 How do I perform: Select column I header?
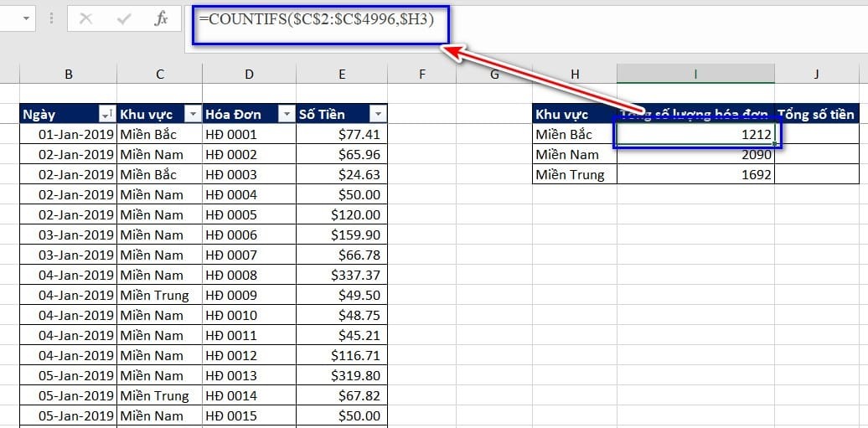[x=695, y=75]
